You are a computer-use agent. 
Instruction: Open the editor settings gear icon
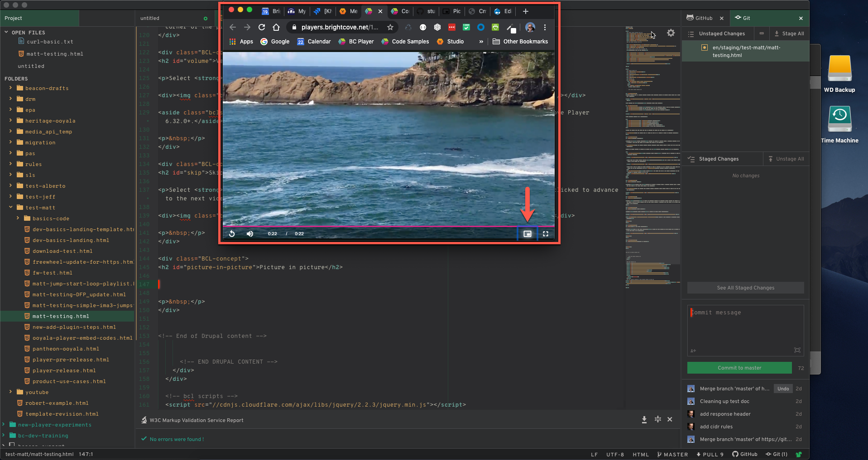[x=671, y=33]
